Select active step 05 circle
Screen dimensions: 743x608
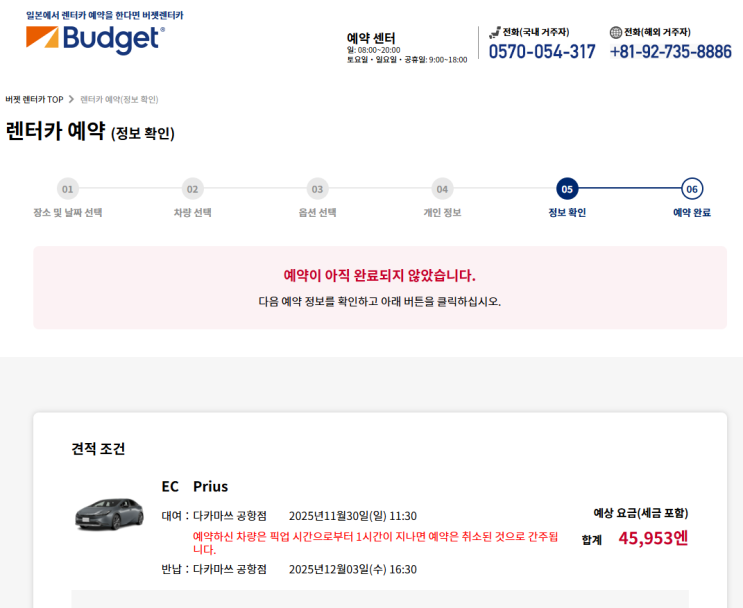tap(567, 189)
